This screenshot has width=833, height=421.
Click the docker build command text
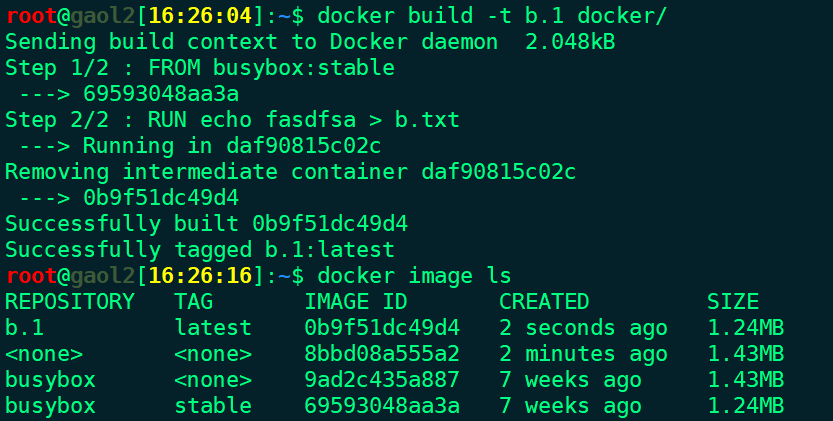(x=491, y=16)
